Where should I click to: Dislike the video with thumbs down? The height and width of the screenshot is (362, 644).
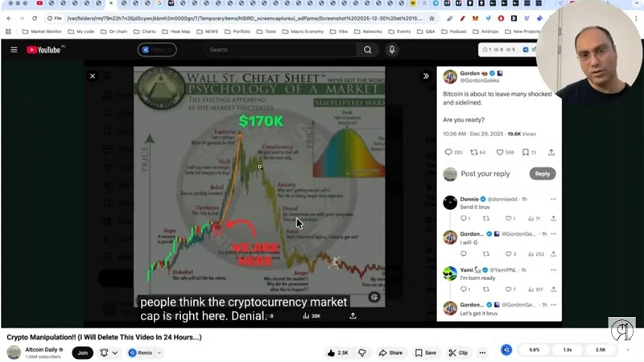363,352
